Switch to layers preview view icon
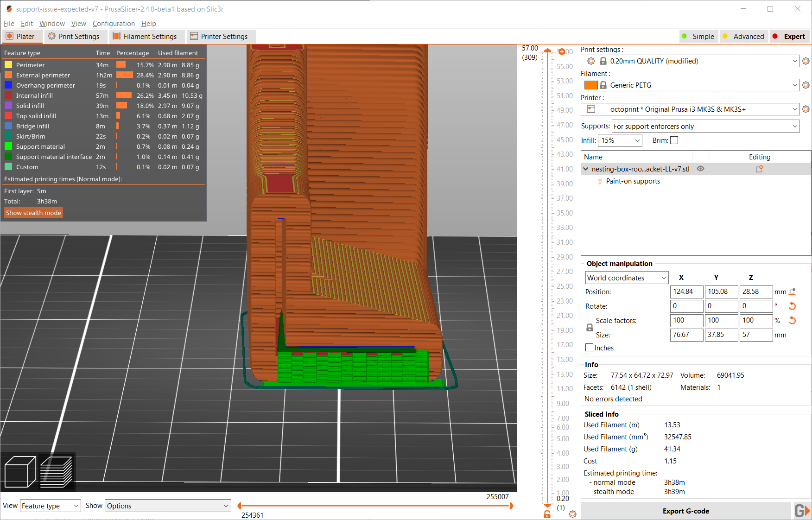812x520 pixels. pyautogui.click(x=56, y=472)
